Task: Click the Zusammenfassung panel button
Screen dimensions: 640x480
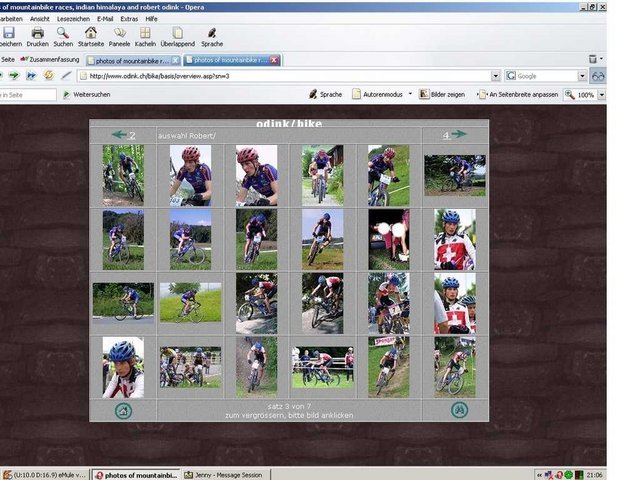Action: (x=49, y=60)
